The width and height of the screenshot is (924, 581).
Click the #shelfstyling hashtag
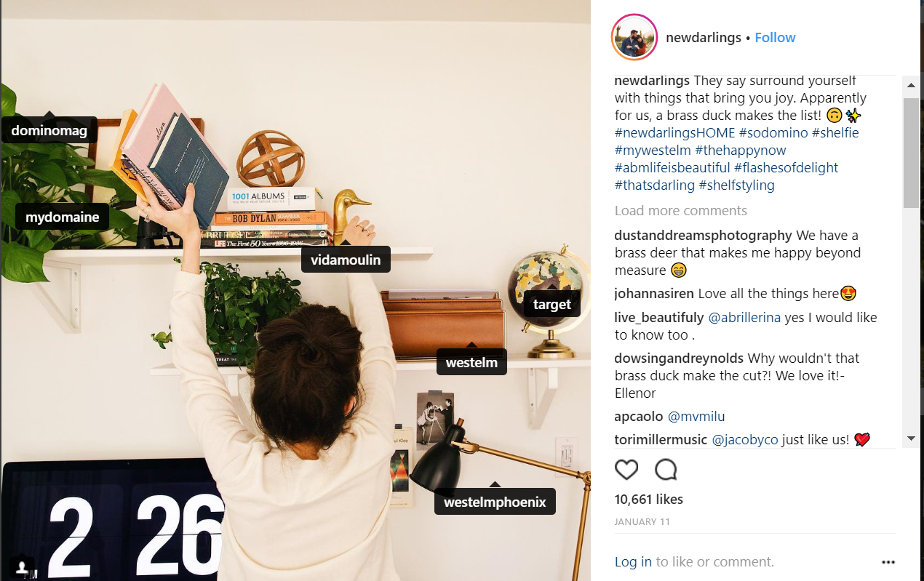pyautogui.click(x=736, y=185)
